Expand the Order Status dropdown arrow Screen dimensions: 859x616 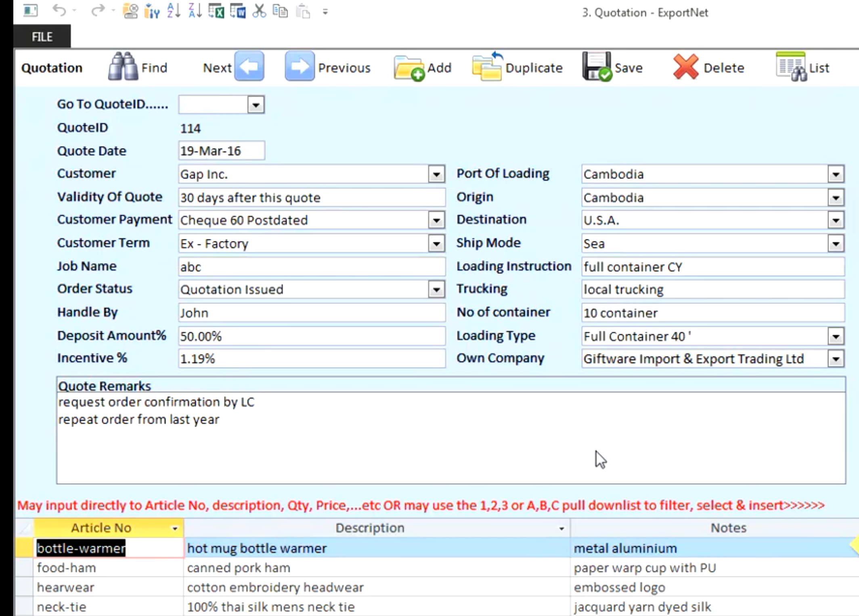(x=436, y=289)
